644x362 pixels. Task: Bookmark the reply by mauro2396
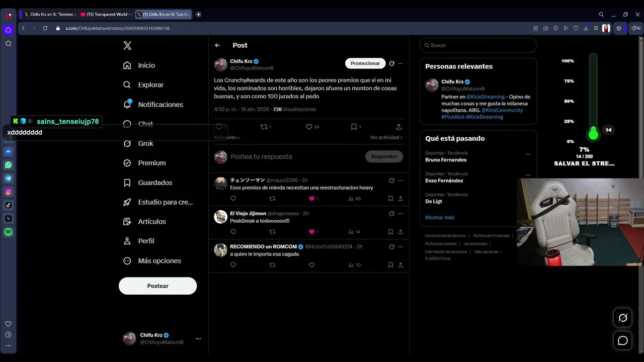point(390,199)
